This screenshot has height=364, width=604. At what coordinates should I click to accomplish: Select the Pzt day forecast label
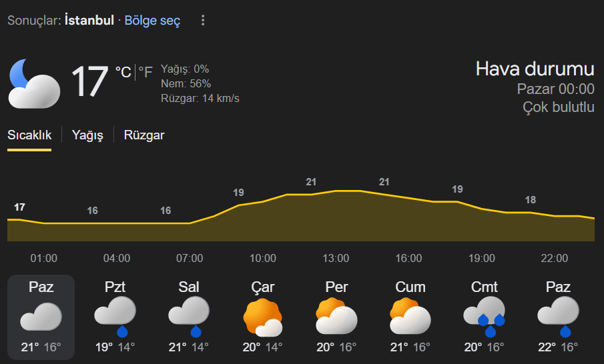click(115, 287)
